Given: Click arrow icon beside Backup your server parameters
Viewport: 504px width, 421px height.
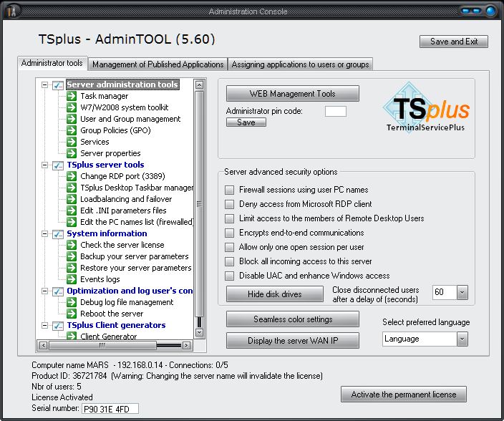Looking at the screenshot, I should (72, 256).
